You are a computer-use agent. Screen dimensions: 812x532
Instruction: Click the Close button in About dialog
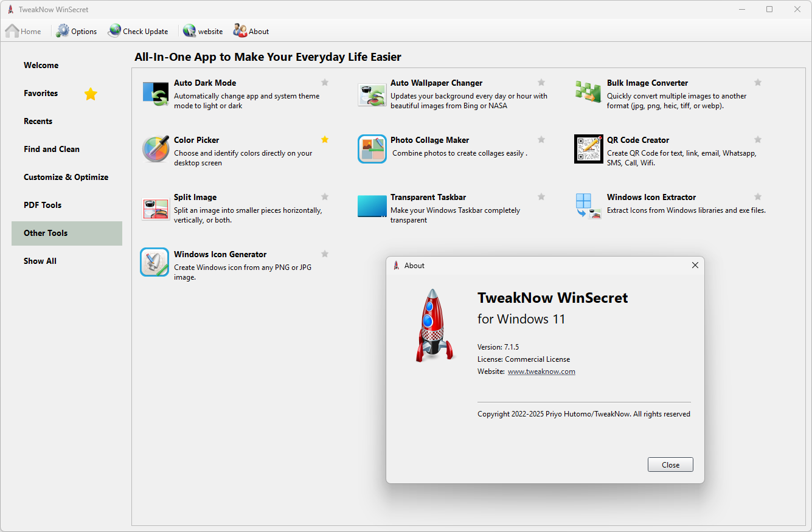[x=670, y=465]
